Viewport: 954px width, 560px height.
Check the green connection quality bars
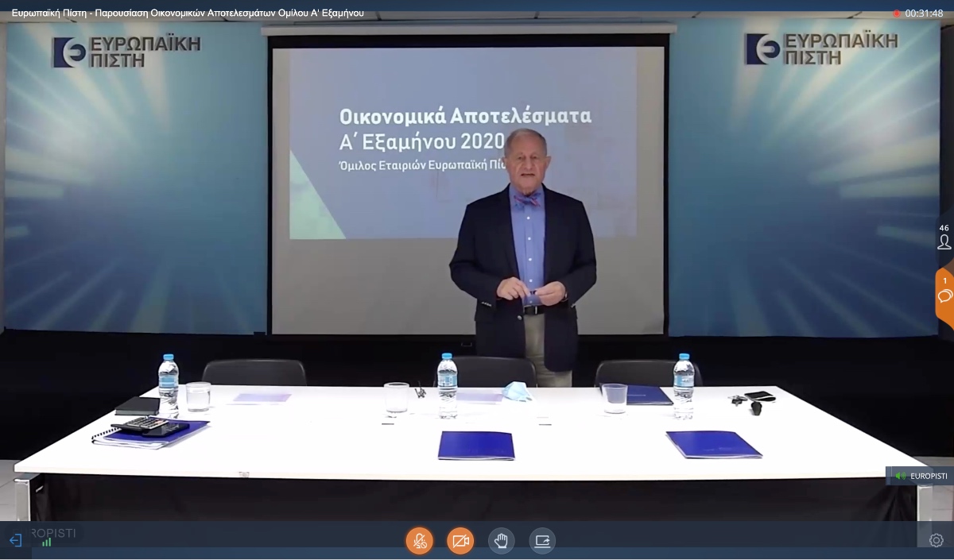46,543
